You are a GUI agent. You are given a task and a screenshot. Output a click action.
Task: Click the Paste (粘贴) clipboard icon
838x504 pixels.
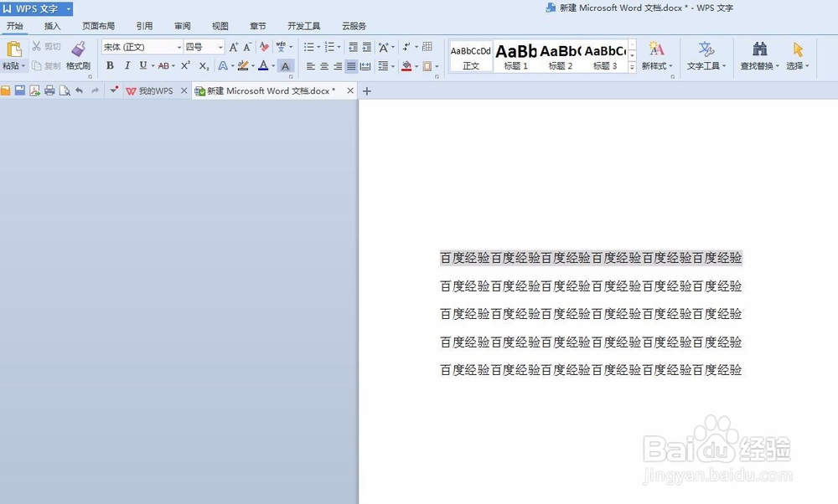14,49
